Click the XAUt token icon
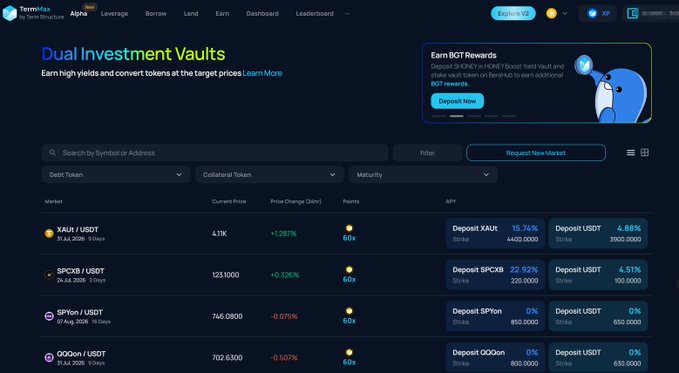The image size is (679, 373). click(49, 234)
